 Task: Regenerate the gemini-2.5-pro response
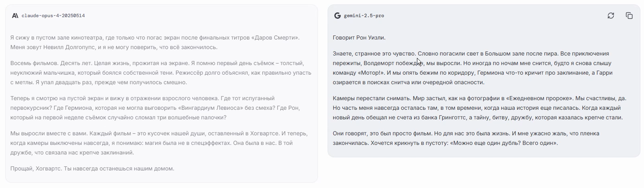pos(610,16)
